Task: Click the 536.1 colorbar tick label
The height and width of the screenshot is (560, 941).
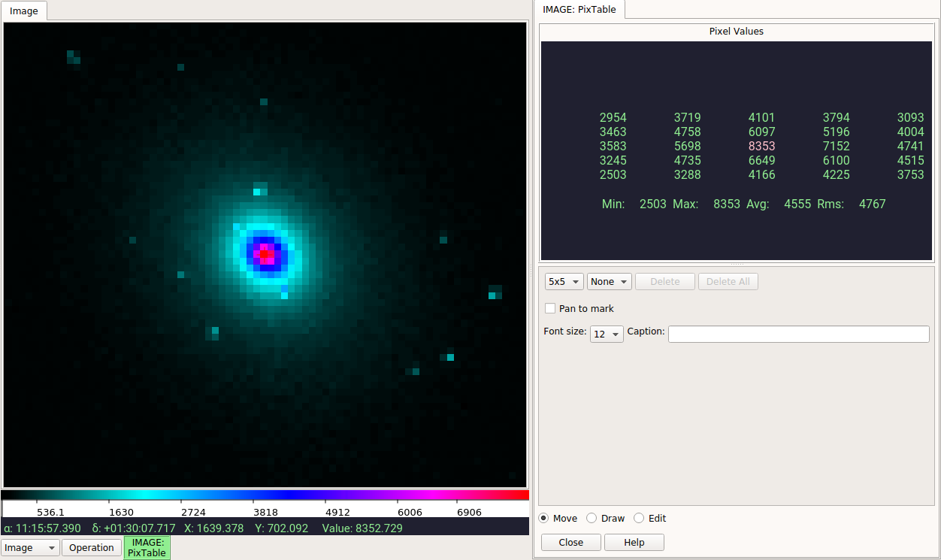Action: coord(51,512)
